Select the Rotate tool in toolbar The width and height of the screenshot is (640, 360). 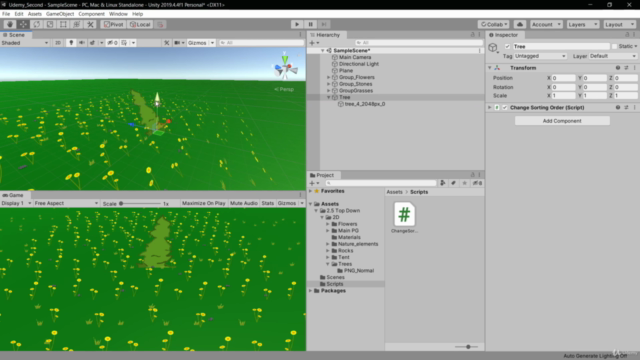click(x=37, y=24)
